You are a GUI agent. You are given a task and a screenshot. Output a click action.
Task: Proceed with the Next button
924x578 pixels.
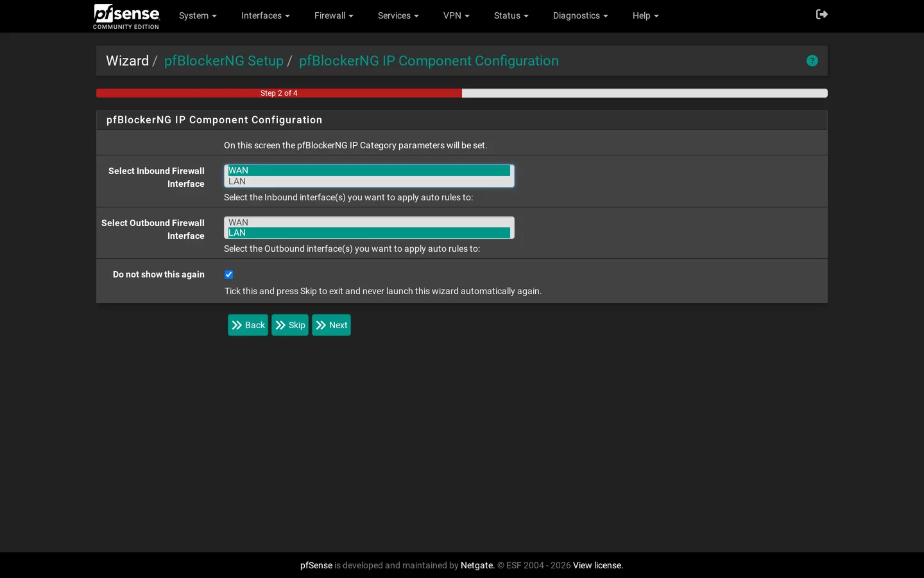(331, 325)
